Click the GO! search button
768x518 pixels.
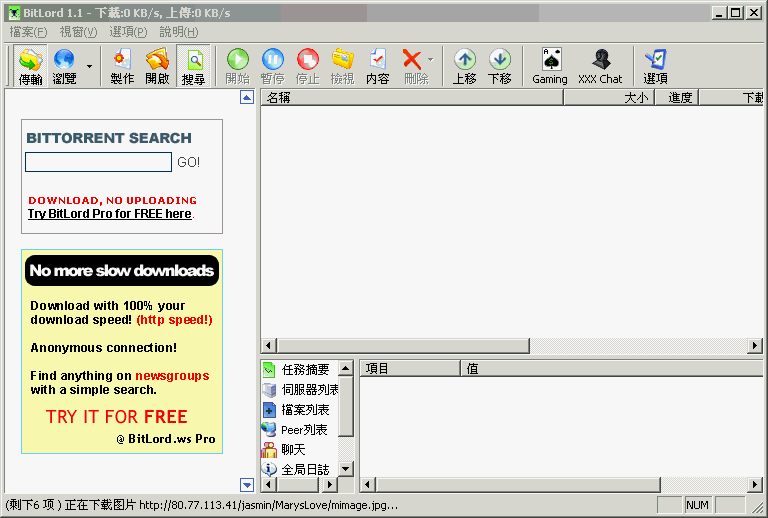coord(188,162)
